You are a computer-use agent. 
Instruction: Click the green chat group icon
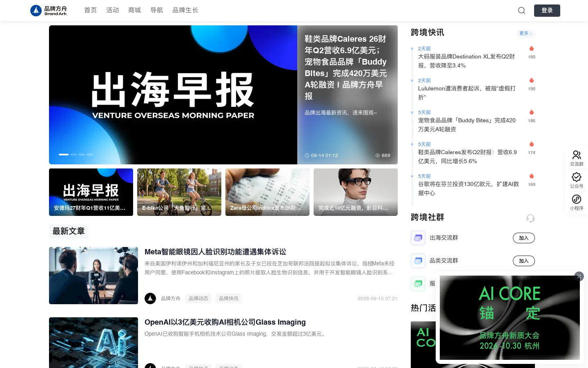418,284
